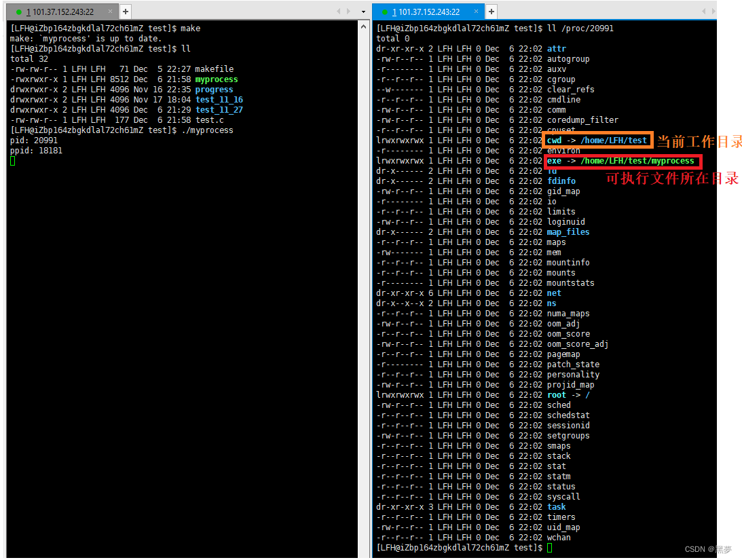Screen dimensions: 742x560
Task: Click the "test_11_27" directory name
Action: pyautogui.click(x=219, y=110)
